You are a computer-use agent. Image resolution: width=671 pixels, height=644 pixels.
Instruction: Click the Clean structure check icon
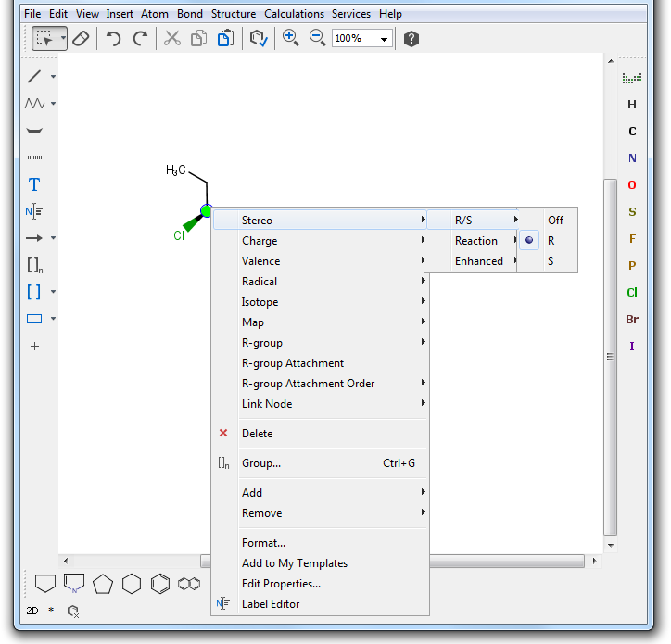[x=259, y=39]
